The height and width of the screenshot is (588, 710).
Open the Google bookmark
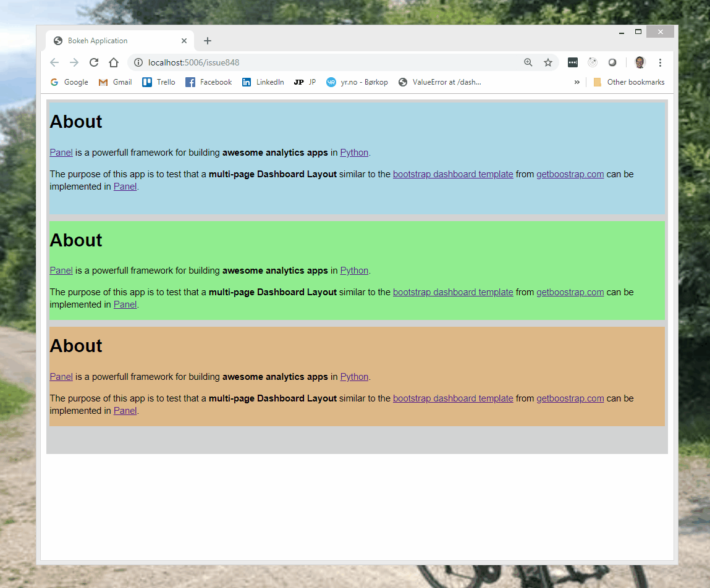point(69,82)
